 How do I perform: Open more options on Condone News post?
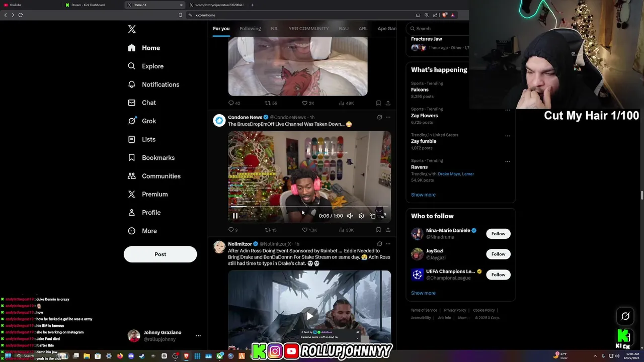point(388,117)
